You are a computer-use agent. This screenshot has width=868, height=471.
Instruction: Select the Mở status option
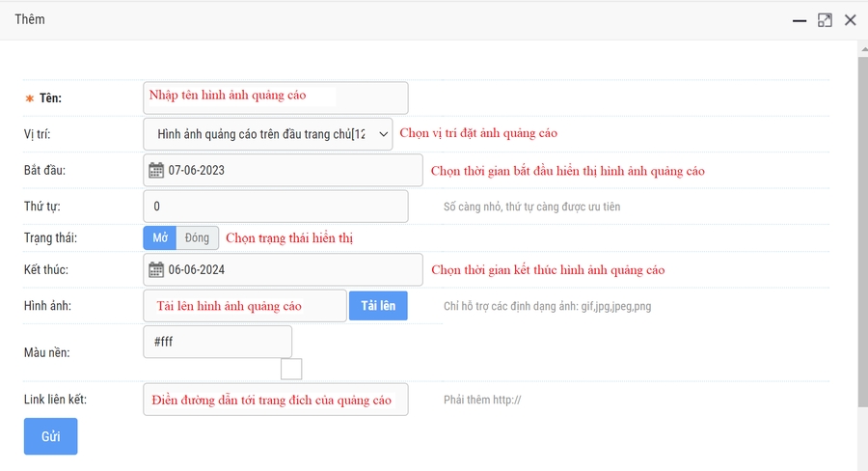pyautogui.click(x=160, y=237)
